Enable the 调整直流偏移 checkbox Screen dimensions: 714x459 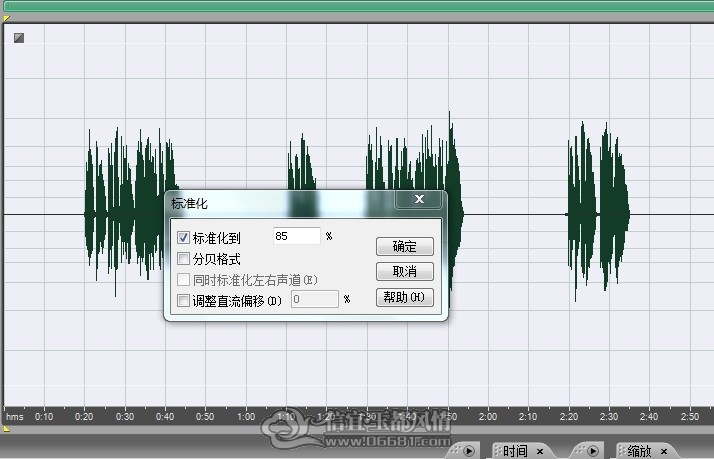click(x=183, y=300)
